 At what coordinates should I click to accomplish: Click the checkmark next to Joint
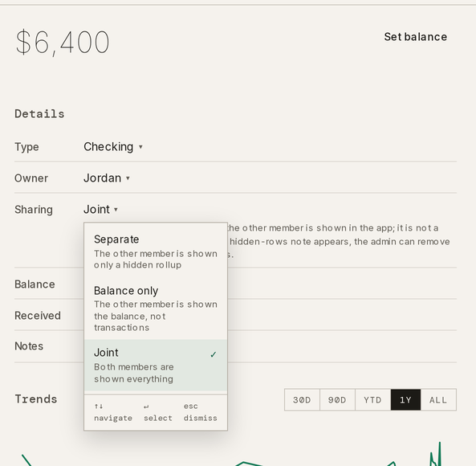point(214,354)
